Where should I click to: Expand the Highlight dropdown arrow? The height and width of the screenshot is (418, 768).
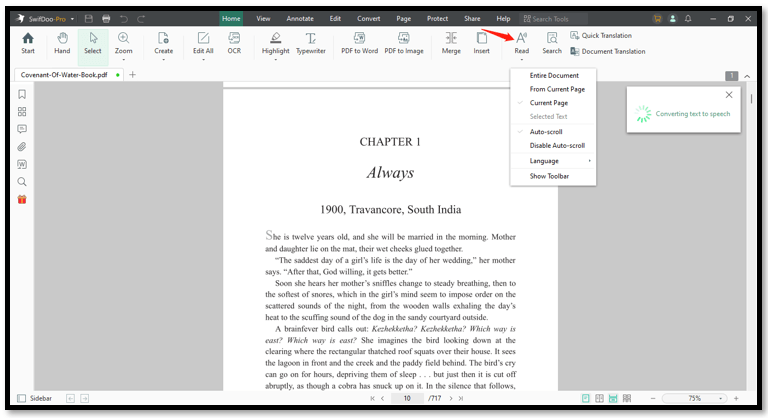(275, 59)
